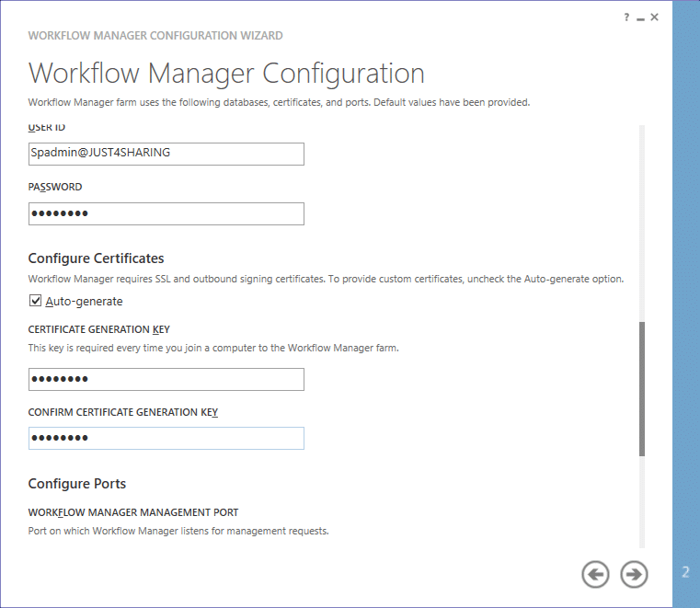Image resolution: width=700 pixels, height=608 pixels.
Task: Click the Certificate Generation Key label
Action: point(98,329)
